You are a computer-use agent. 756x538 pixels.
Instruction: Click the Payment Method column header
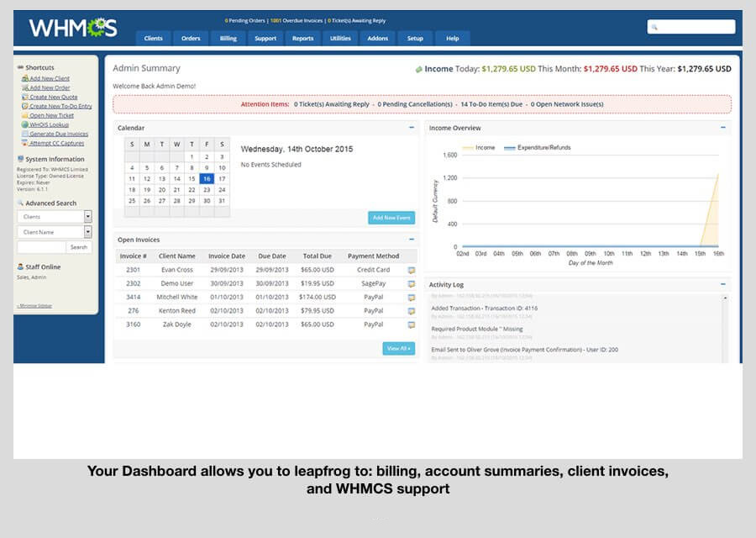point(373,256)
